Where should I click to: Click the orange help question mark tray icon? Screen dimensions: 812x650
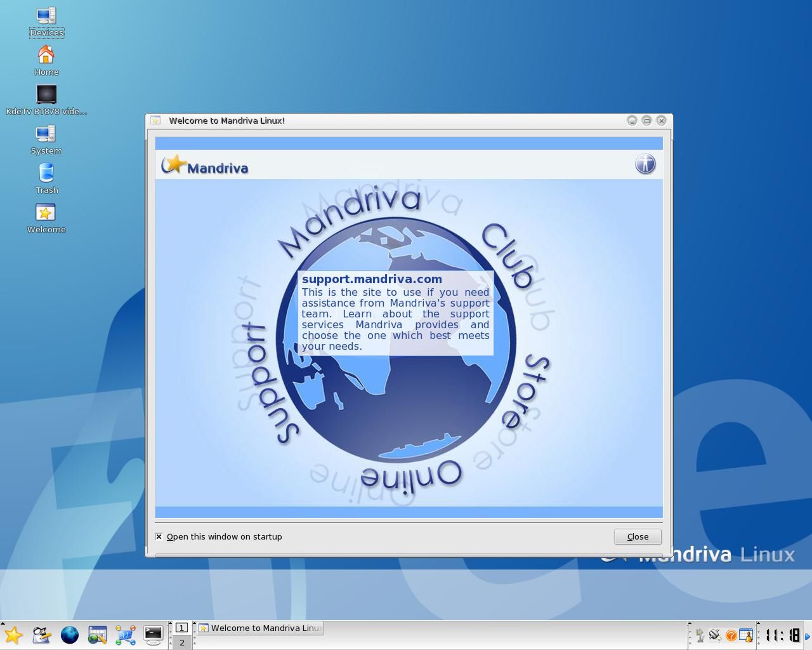(731, 635)
